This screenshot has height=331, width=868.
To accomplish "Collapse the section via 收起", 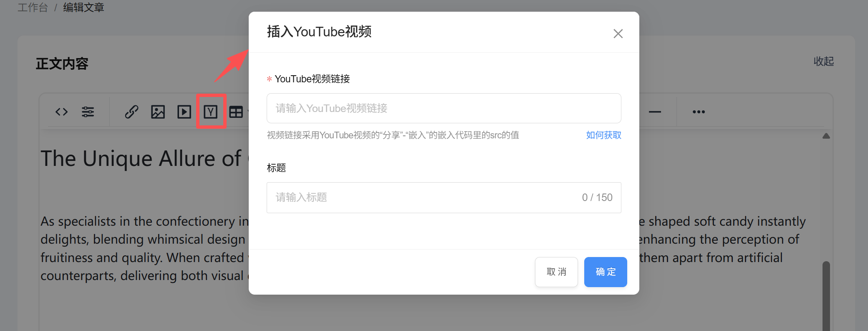I will coord(823,61).
